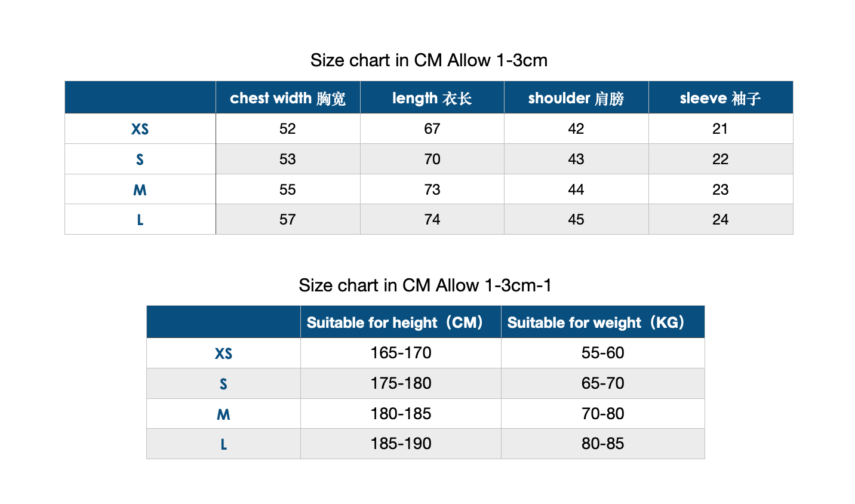Select the sleeve column header
Screen dimensions: 855x504
click(x=721, y=98)
